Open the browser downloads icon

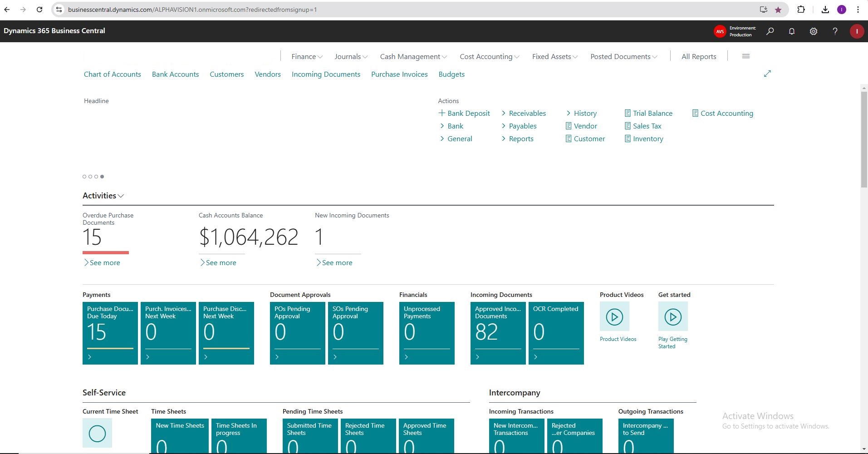(x=825, y=10)
